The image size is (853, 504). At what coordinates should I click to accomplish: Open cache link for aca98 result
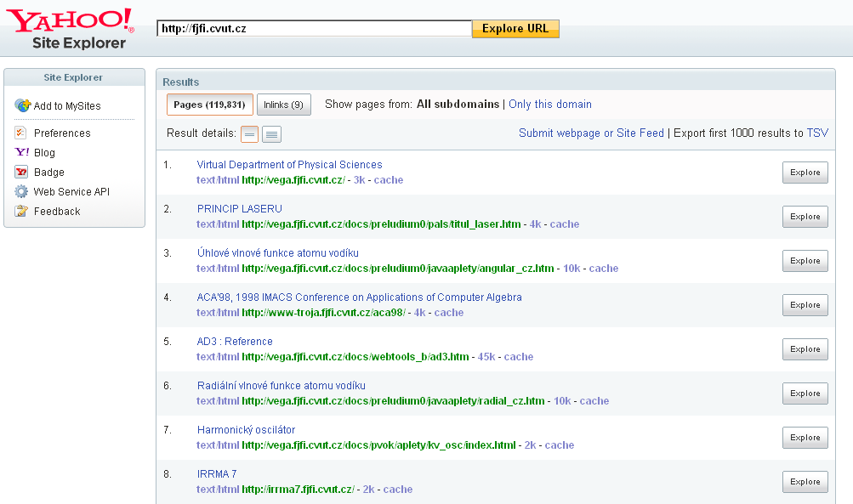449,313
